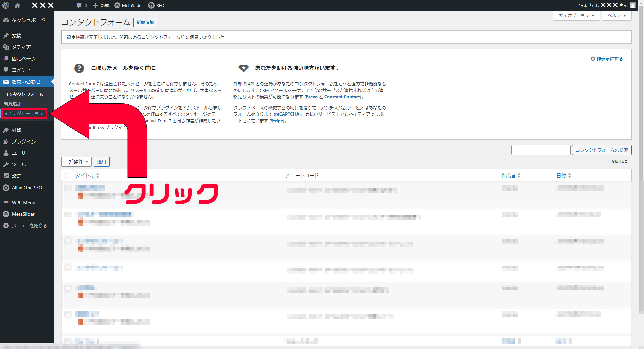Click the site name ××× in admin bar
644x349 pixels.
click(x=43, y=5)
